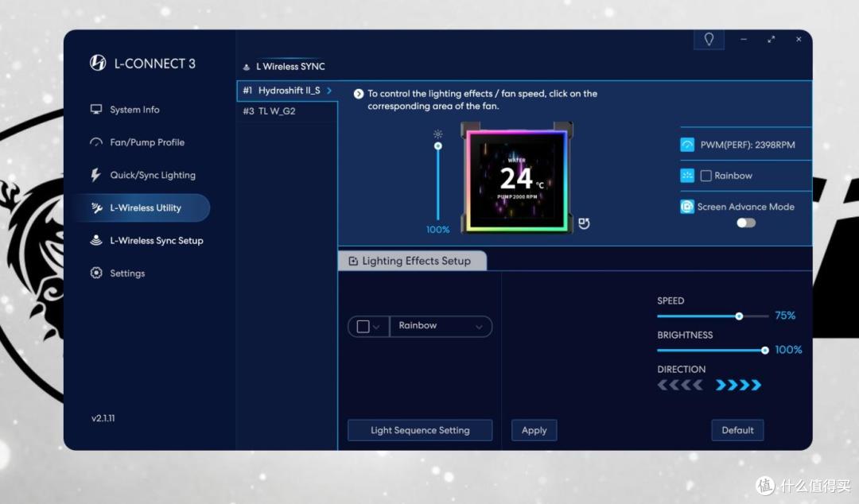Click the Default button
859x504 pixels.
pos(737,430)
